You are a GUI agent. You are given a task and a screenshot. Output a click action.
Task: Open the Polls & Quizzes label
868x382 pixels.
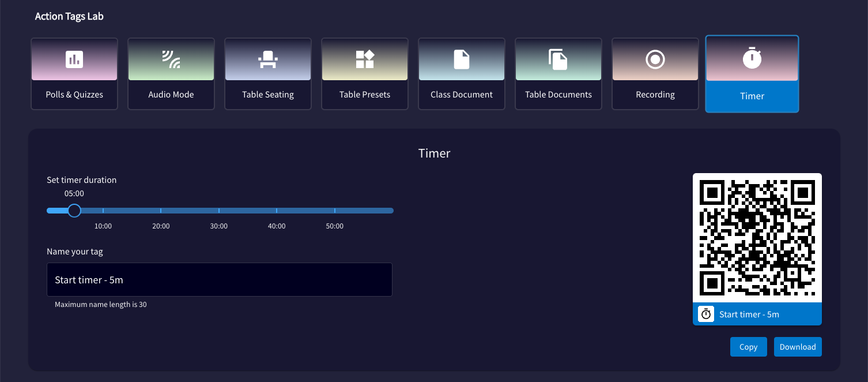74,95
